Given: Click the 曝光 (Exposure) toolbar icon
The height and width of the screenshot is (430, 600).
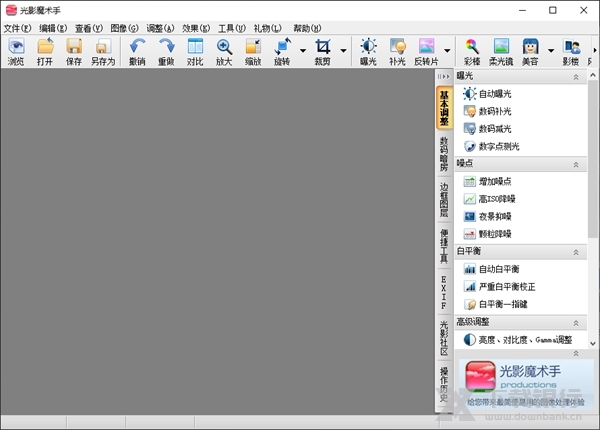Looking at the screenshot, I should pyautogui.click(x=369, y=52).
